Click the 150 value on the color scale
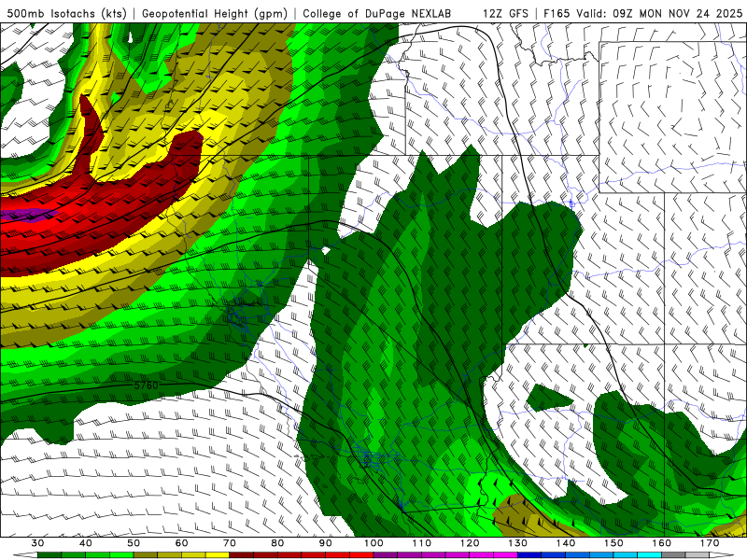 pyautogui.click(x=613, y=543)
